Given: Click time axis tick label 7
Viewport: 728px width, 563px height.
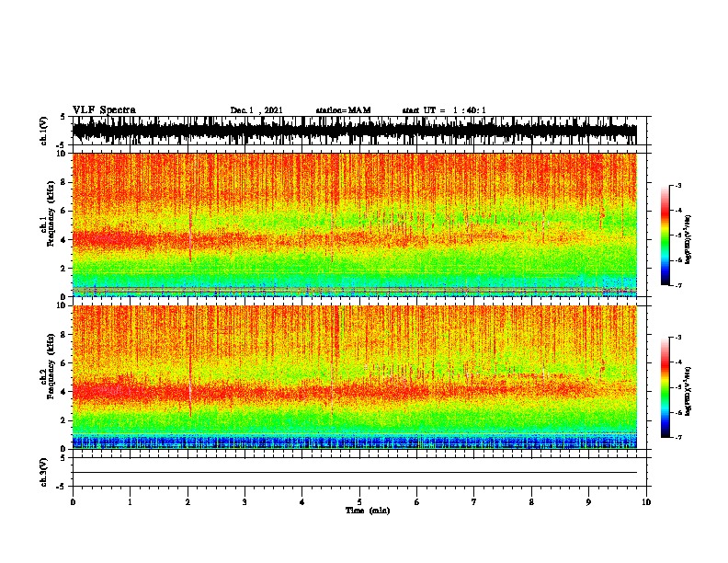Looking at the screenshot, I should (x=474, y=502).
